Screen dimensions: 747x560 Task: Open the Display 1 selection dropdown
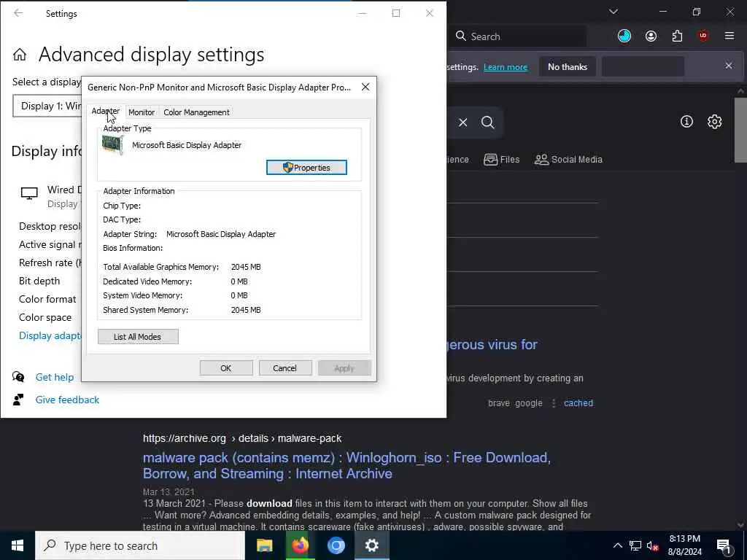[47, 106]
